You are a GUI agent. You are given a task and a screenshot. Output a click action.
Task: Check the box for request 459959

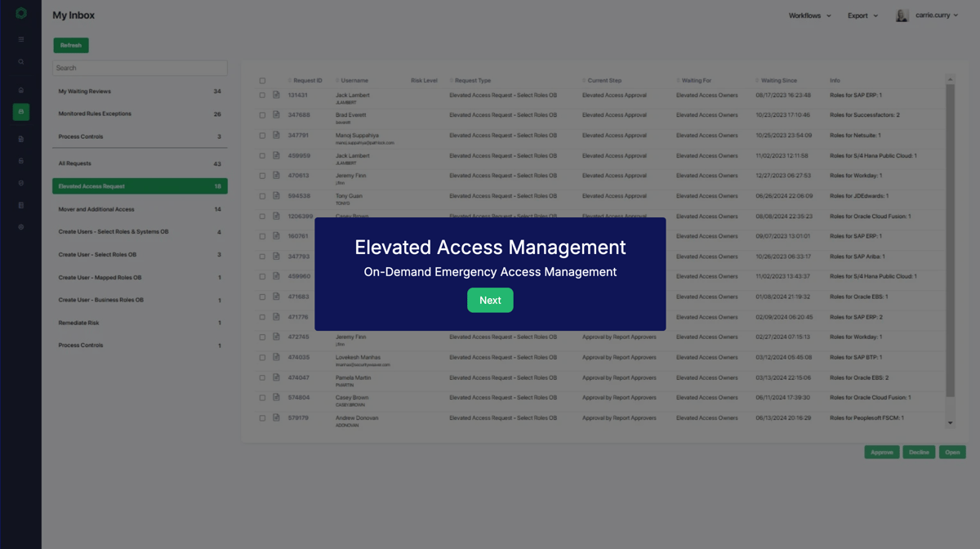[x=262, y=156]
